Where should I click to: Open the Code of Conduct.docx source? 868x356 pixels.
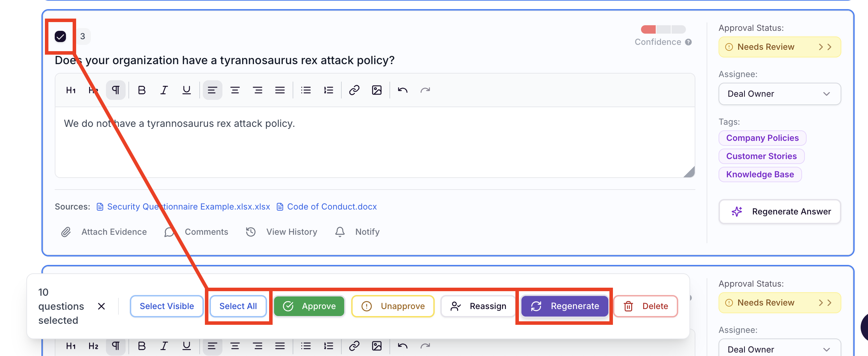(327, 207)
